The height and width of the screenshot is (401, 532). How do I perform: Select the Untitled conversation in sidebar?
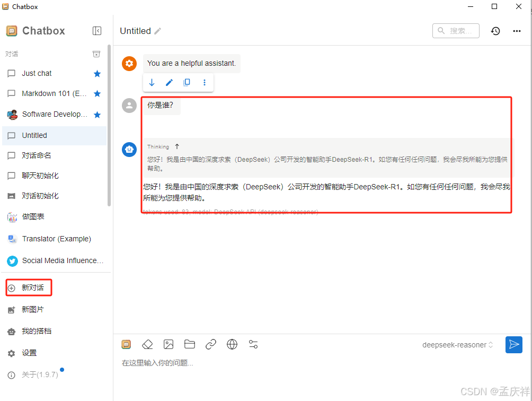[x=54, y=135]
